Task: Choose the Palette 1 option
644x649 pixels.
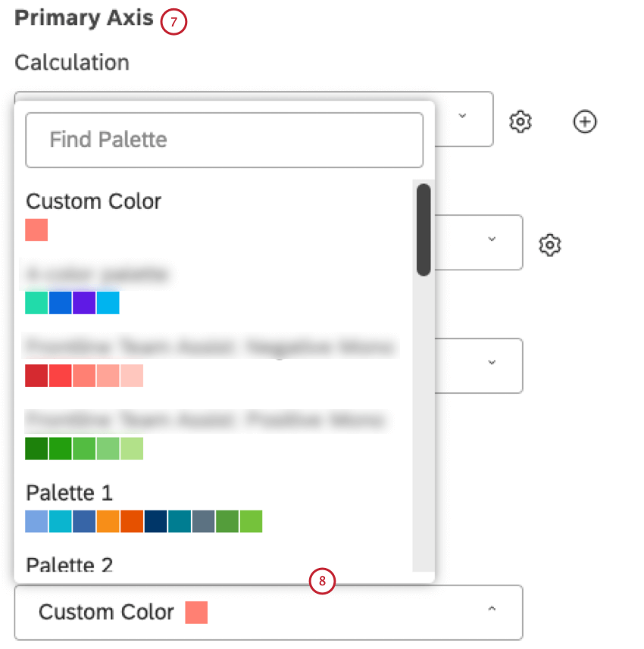Action: [69, 493]
